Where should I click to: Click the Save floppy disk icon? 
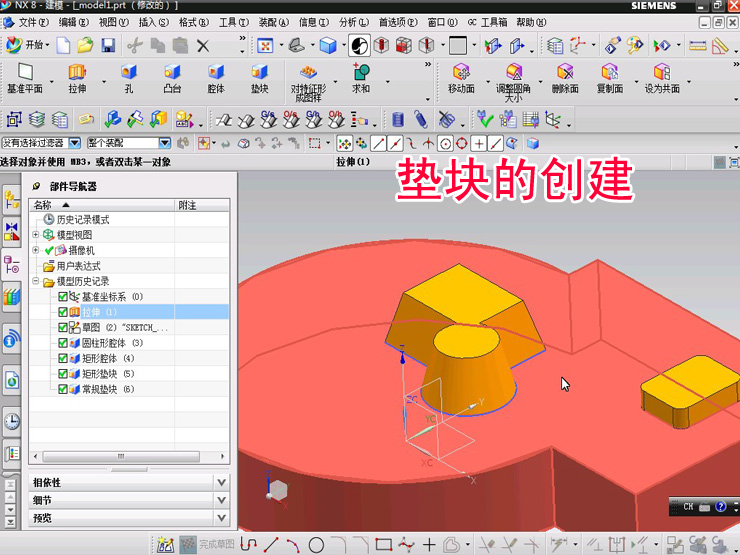click(x=108, y=45)
